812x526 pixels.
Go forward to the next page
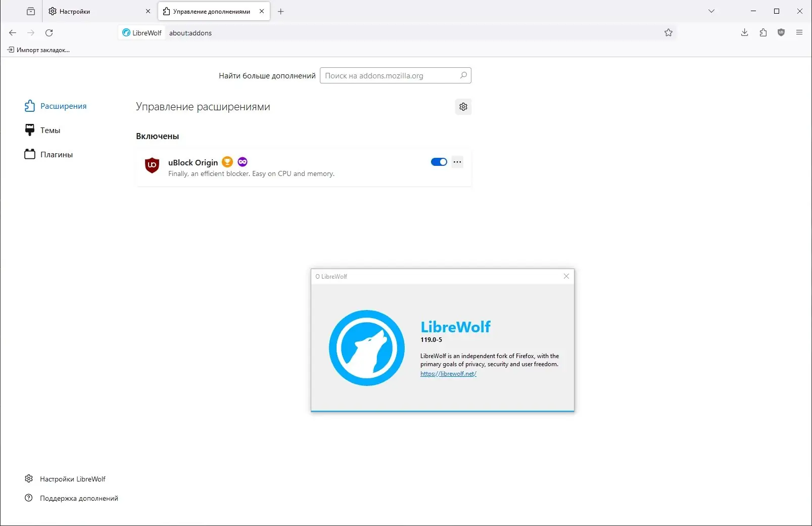click(x=31, y=33)
